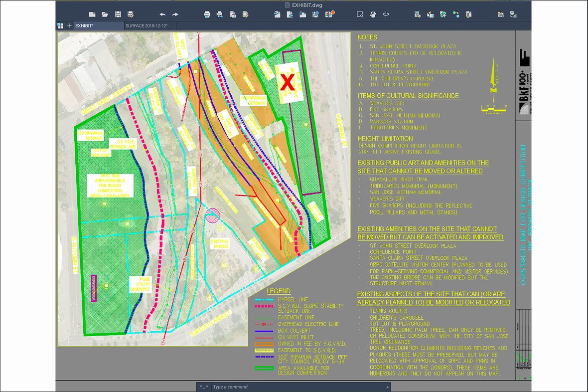Click the New drawing icon
Screen dimensions: 588x392
[92, 14]
